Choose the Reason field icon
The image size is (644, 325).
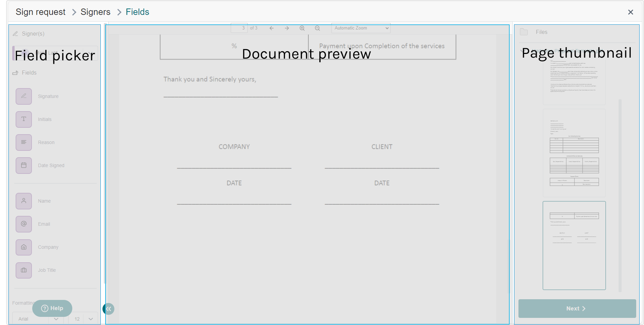coord(24,142)
